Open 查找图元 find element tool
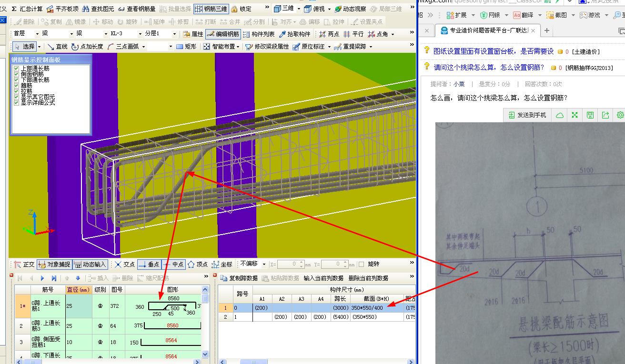This screenshot has width=625, height=364. point(98,9)
